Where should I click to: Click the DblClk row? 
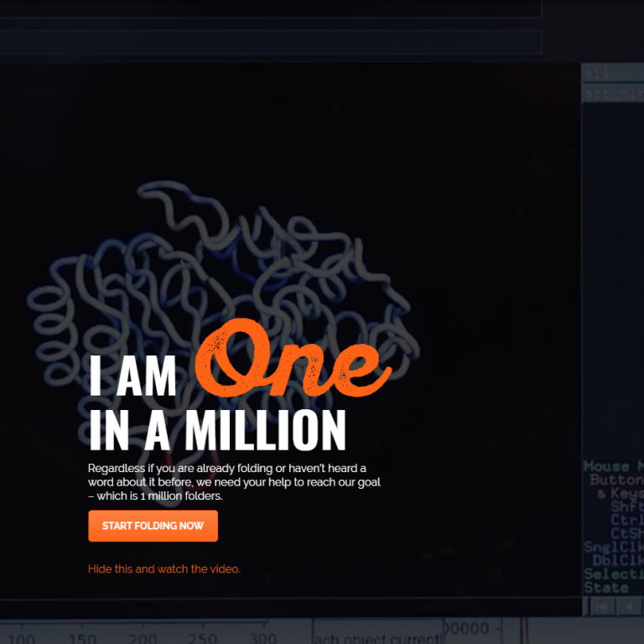[x=618, y=560]
